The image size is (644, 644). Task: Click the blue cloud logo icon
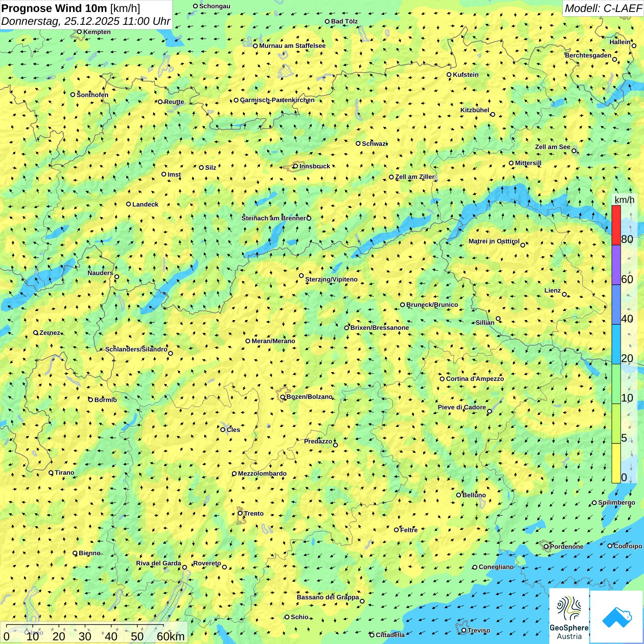tap(617, 617)
